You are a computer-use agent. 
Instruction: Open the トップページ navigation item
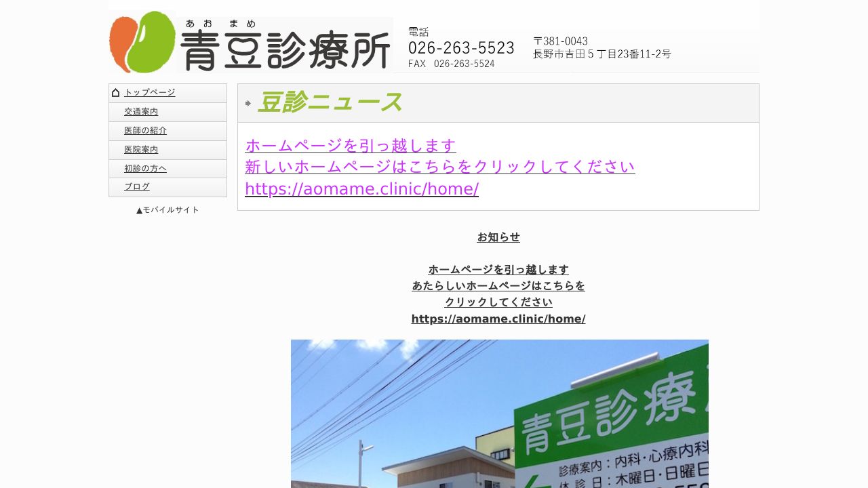[x=149, y=92]
